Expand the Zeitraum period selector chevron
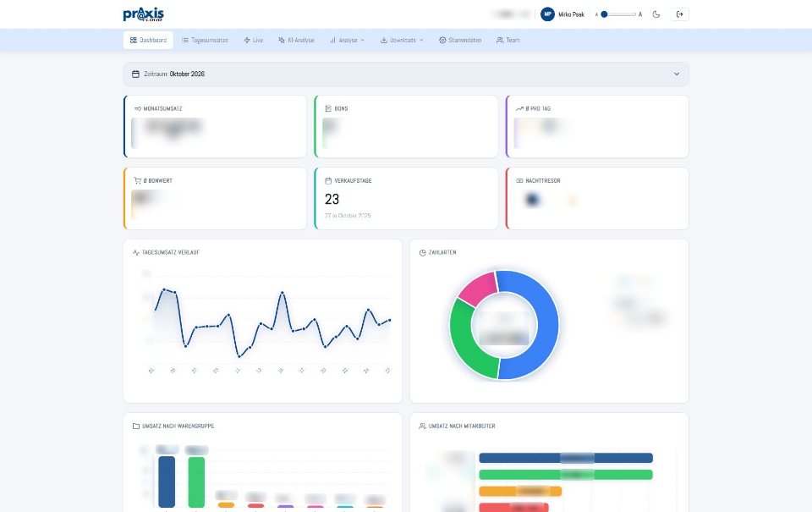This screenshot has width=812, height=512. tap(677, 74)
